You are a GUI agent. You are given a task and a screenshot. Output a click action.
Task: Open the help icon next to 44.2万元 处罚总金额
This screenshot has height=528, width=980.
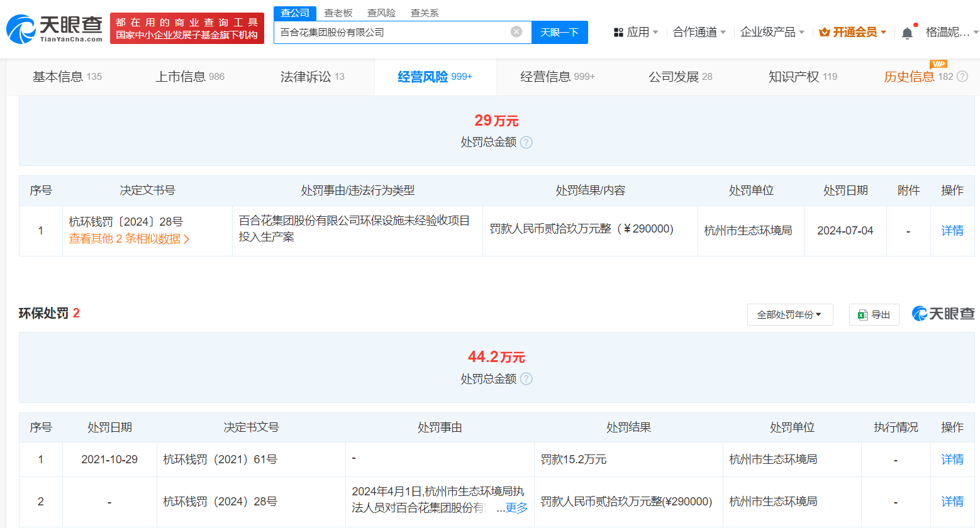coord(526,379)
